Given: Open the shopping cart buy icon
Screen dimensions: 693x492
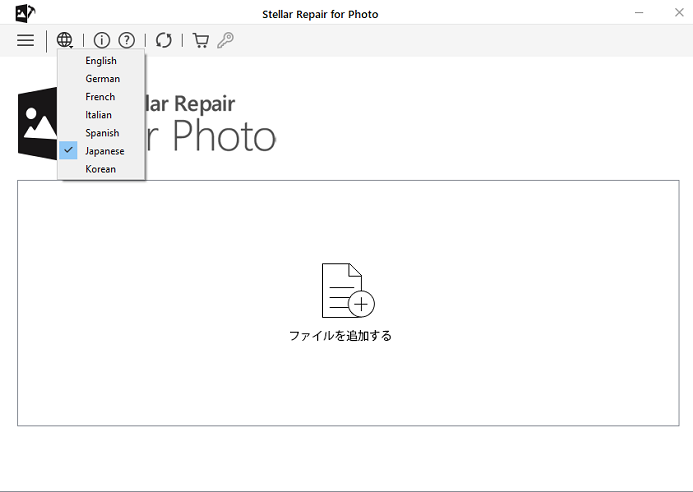Looking at the screenshot, I should point(201,41).
